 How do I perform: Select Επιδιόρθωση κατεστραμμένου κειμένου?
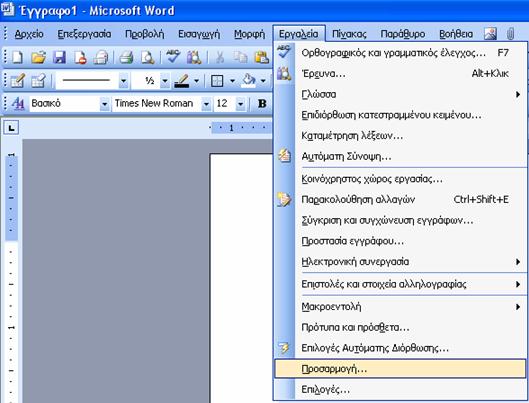(x=400, y=115)
